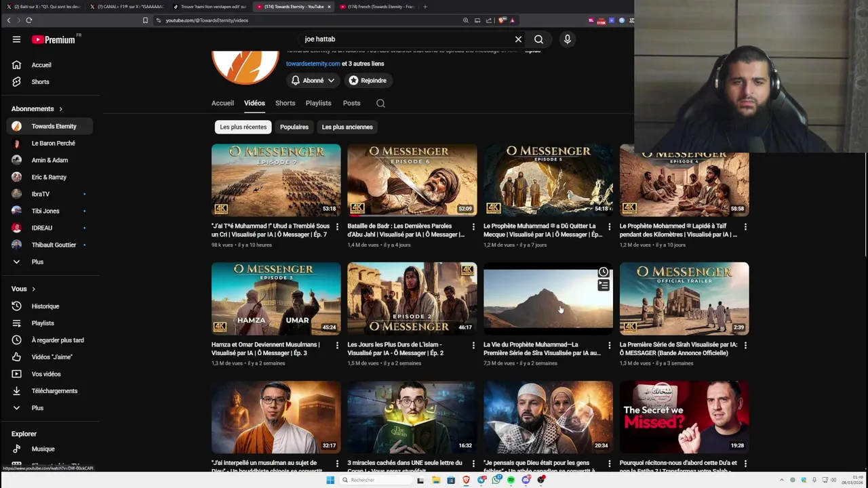
Task: Open the Abonné notification dropdown
Action: [313, 80]
